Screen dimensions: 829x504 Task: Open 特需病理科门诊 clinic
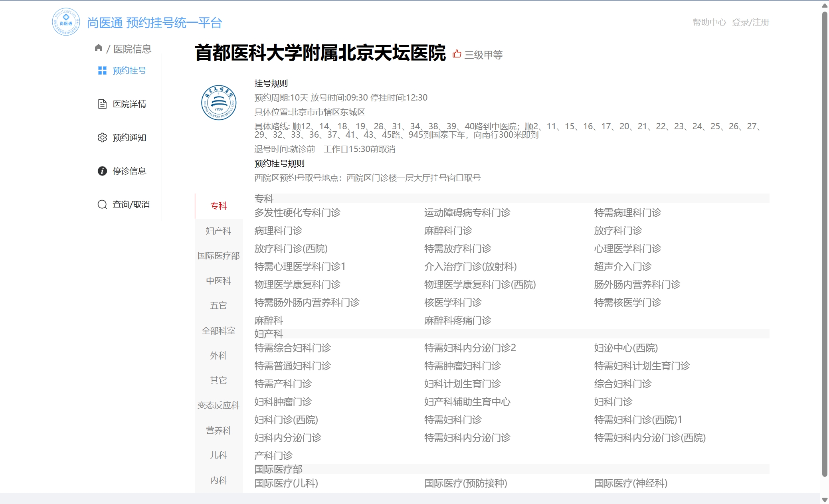click(x=627, y=213)
